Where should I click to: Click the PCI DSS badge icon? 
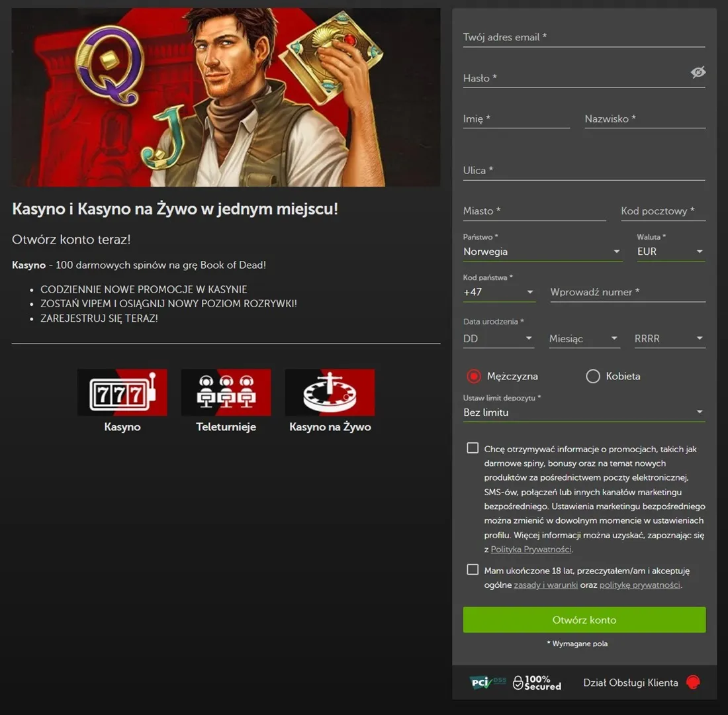click(x=486, y=683)
